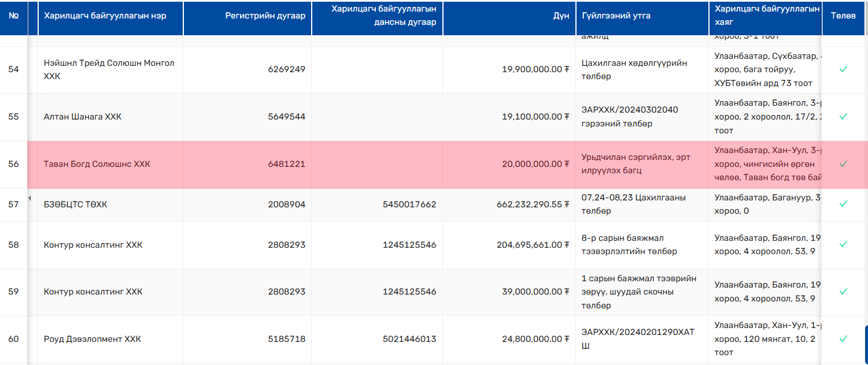868x365 pixels.
Task: Select the БЗӨБЦТС ТӨХК name cell
Action: (x=76, y=204)
